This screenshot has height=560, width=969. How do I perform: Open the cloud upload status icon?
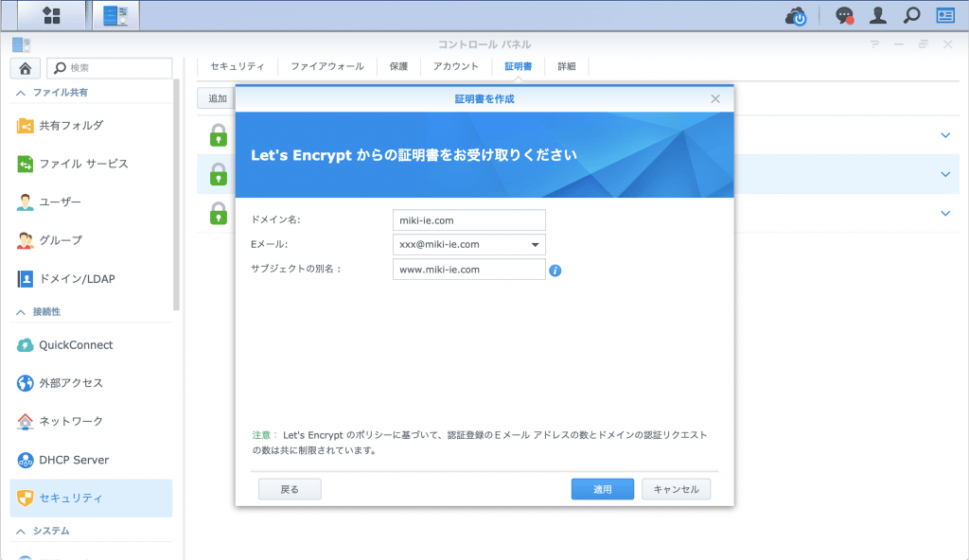coord(796,16)
